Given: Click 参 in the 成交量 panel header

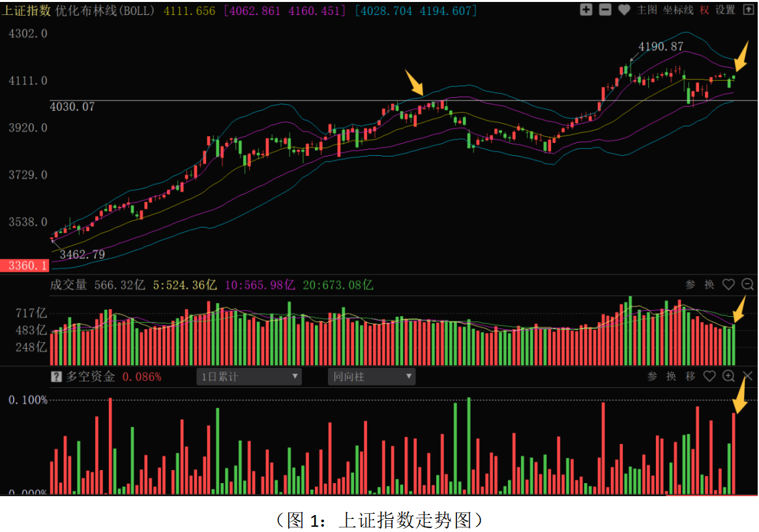Looking at the screenshot, I should pyautogui.click(x=691, y=284).
